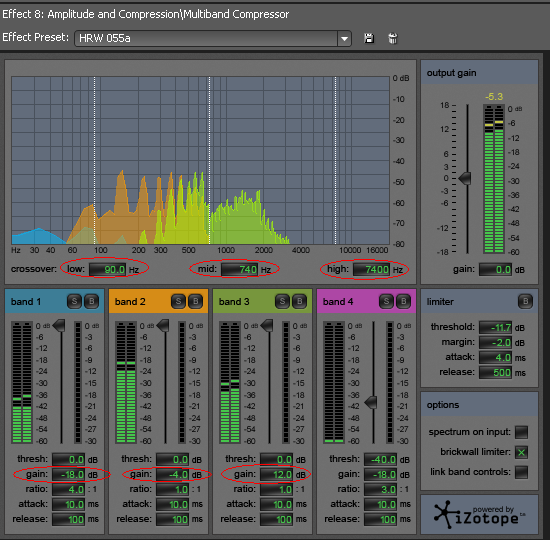Click band 2 gain -4.0 field
Viewport: 550px width, 540px height.
[x=172, y=474]
